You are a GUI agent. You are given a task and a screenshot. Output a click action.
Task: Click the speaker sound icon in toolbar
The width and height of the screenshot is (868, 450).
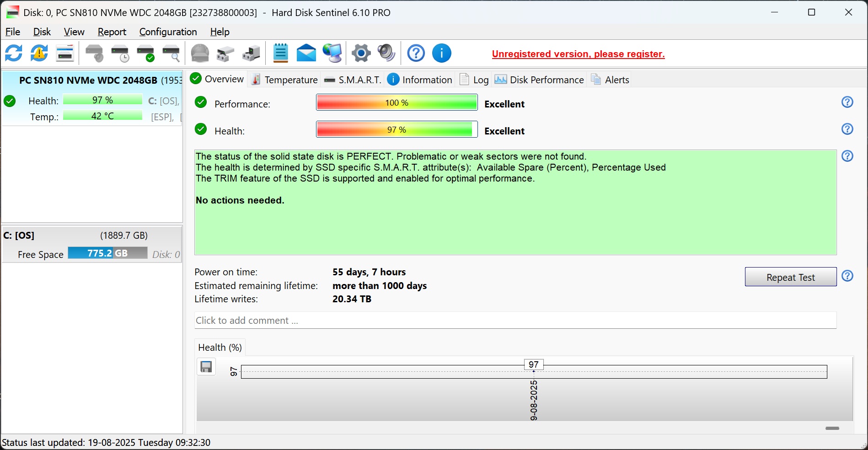tap(386, 53)
